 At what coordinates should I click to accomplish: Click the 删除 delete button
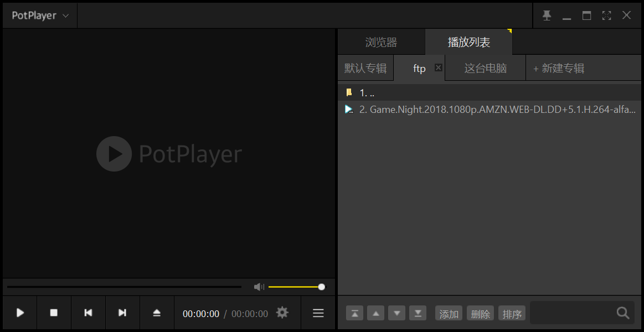tap(481, 313)
